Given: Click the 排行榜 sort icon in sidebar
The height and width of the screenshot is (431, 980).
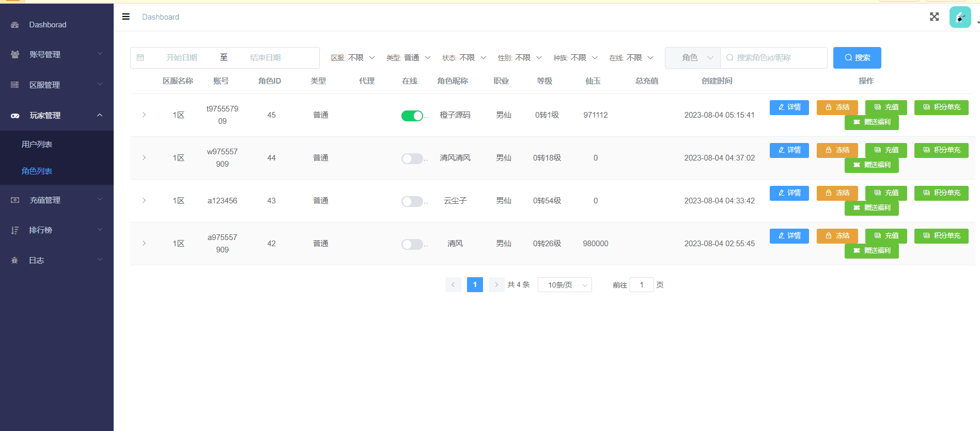Looking at the screenshot, I should (15, 230).
